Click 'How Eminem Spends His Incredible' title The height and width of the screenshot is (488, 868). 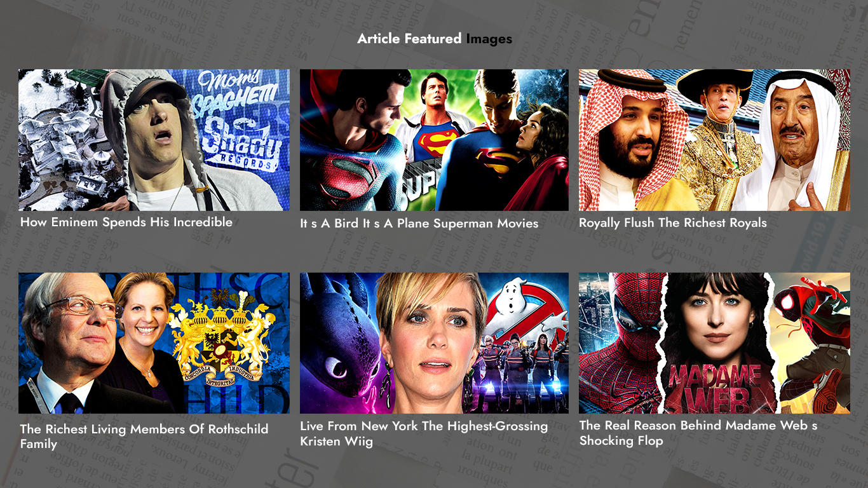tap(126, 222)
